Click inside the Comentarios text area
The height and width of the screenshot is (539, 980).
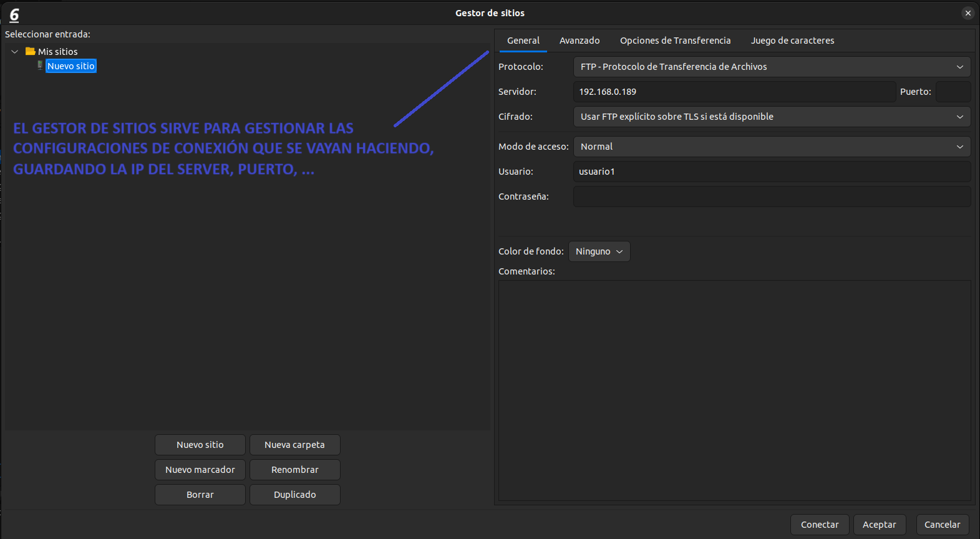pos(734,390)
